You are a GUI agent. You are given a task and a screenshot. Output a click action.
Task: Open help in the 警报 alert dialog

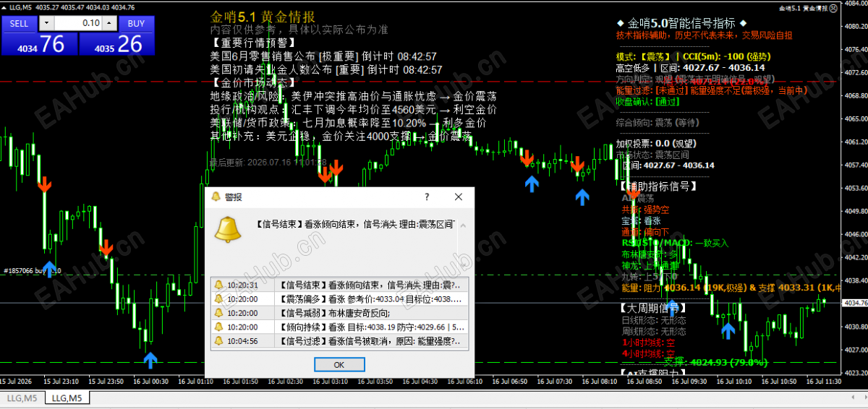(x=427, y=197)
